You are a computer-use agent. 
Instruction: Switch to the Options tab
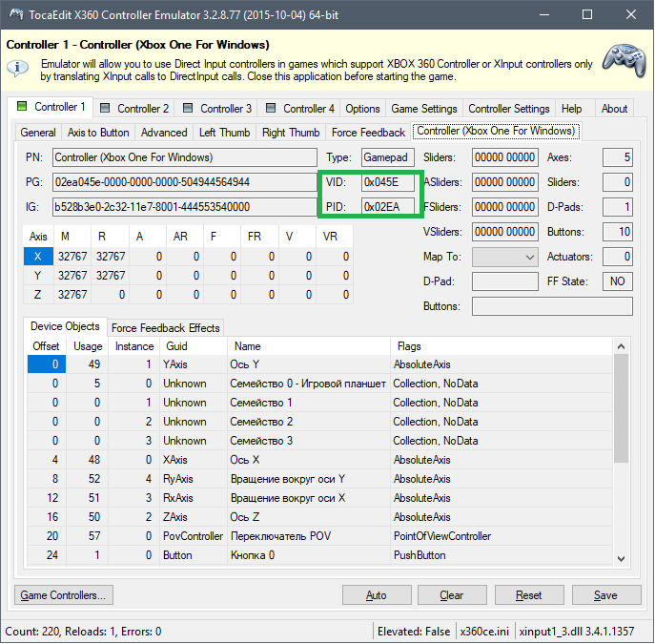pyautogui.click(x=362, y=109)
